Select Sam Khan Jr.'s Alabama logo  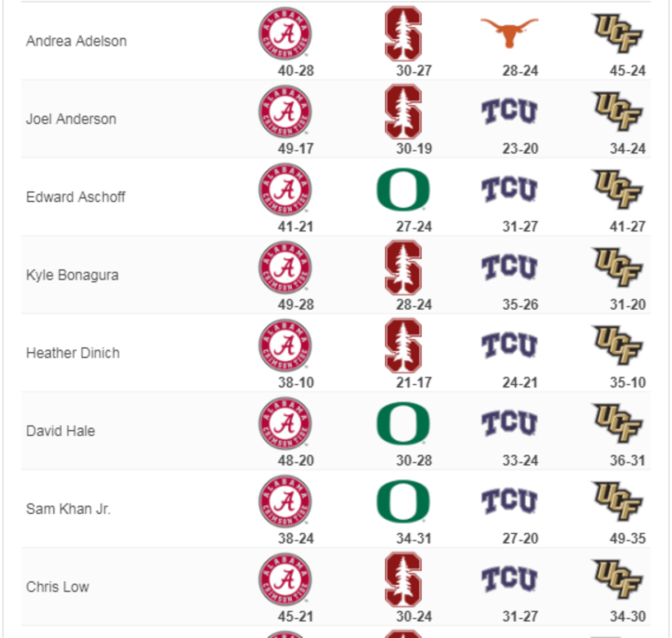(285, 501)
